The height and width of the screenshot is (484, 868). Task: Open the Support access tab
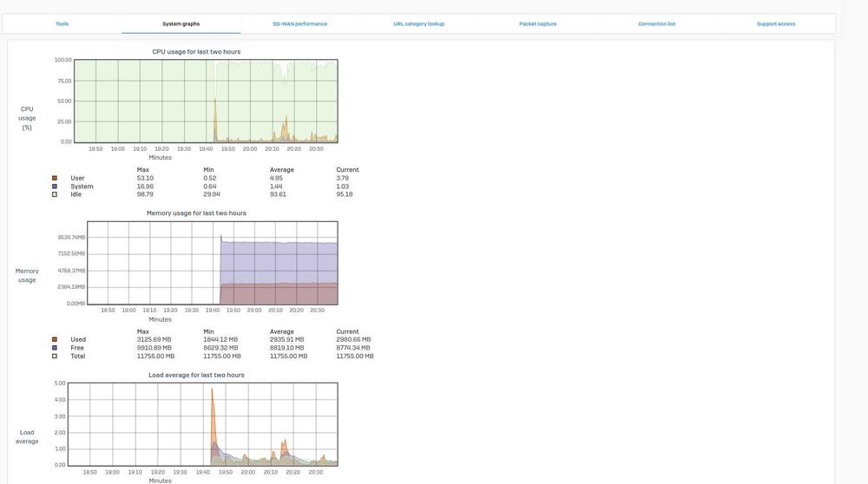point(776,23)
